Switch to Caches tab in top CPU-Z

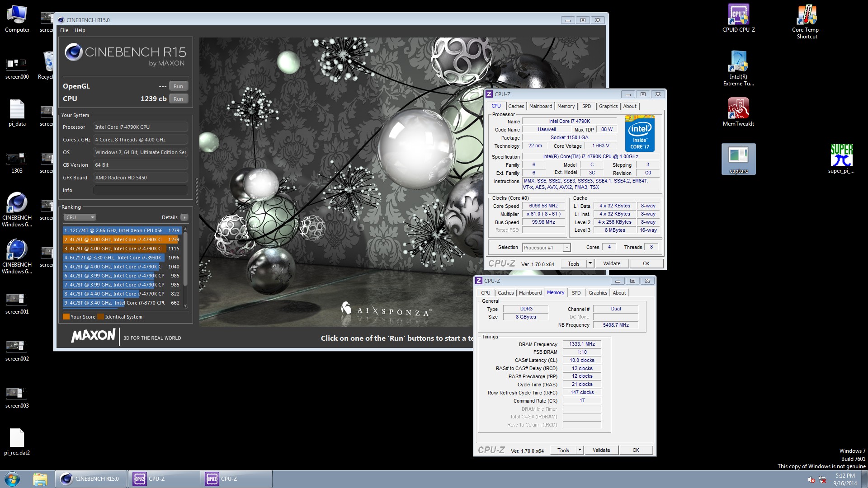pos(516,106)
